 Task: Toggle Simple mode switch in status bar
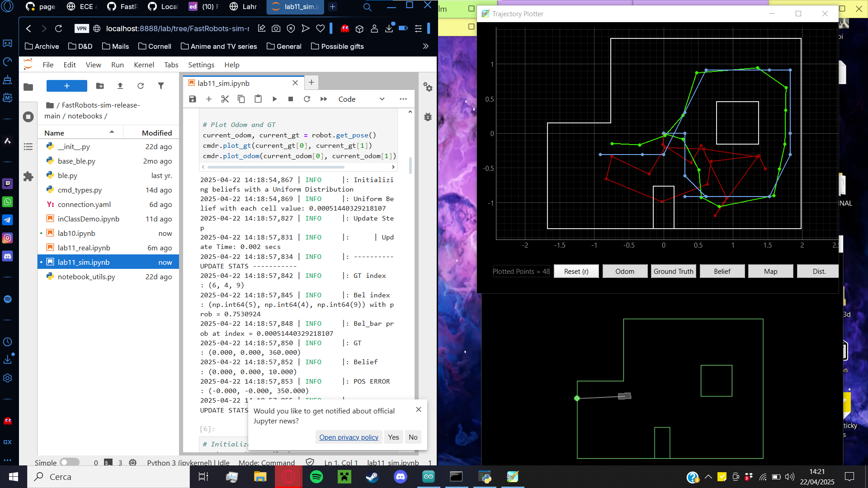(70, 462)
